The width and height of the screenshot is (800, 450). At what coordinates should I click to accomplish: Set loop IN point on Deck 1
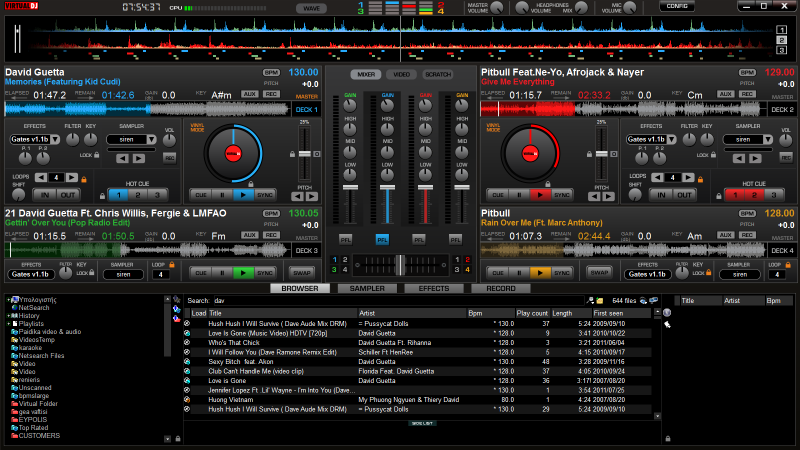click(x=45, y=195)
